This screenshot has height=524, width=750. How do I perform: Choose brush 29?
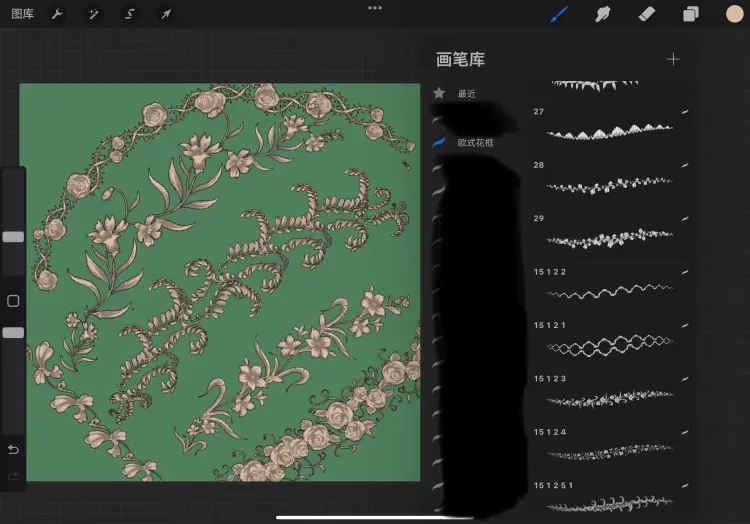(611, 231)
